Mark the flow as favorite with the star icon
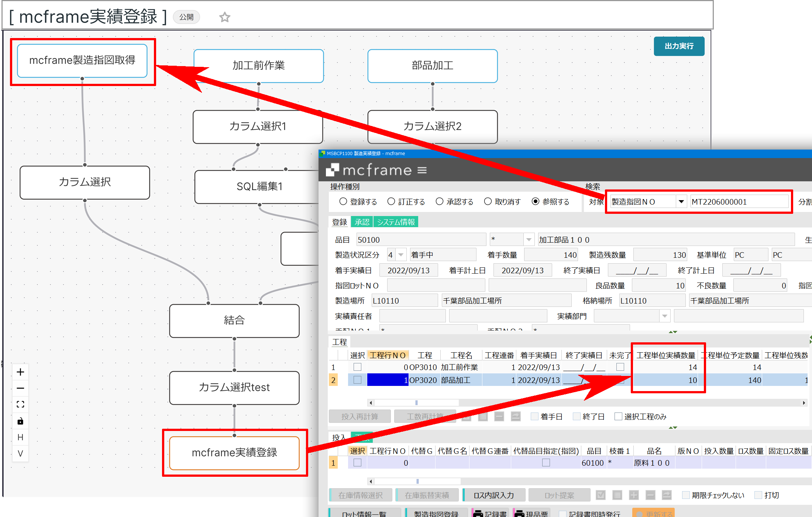Viewport: 812px width, 517px height. coord(224,17)
